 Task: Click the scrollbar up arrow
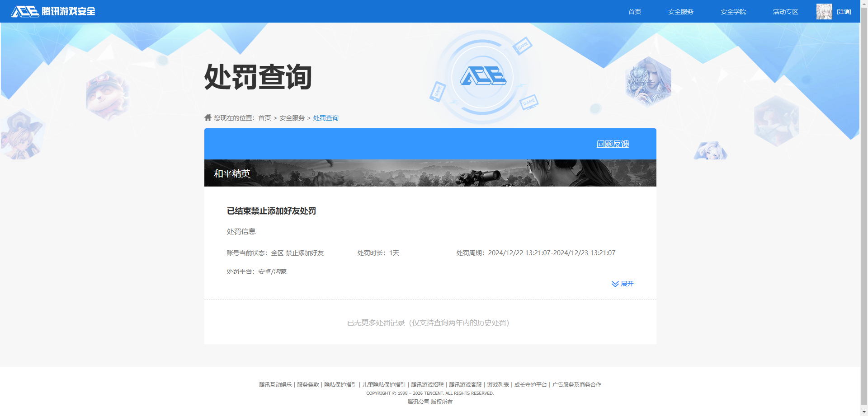point(864,4)
